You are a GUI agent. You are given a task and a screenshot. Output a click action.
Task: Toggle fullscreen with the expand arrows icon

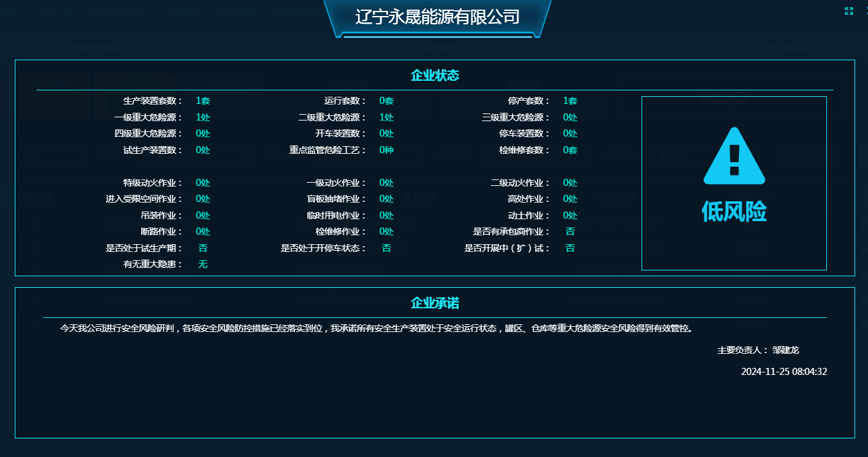click(x=849, y=11)
